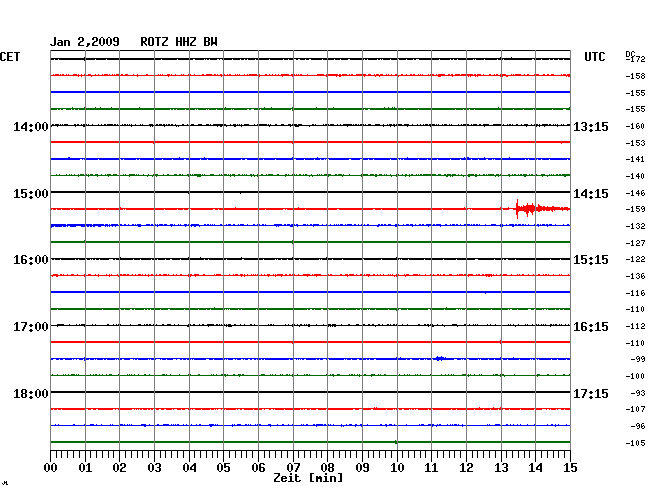Click the DC offset value "-172"
The height and width of the screenshot is (494, 650).
(x=636, y=59)
